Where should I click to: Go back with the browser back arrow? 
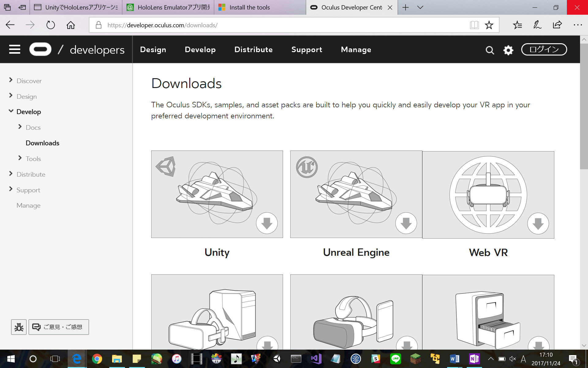pyautogui.click(x=10, y=25)
